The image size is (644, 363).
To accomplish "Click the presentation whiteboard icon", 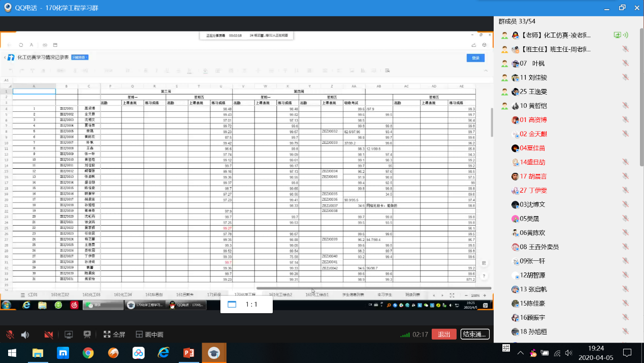I will (87, 335).
